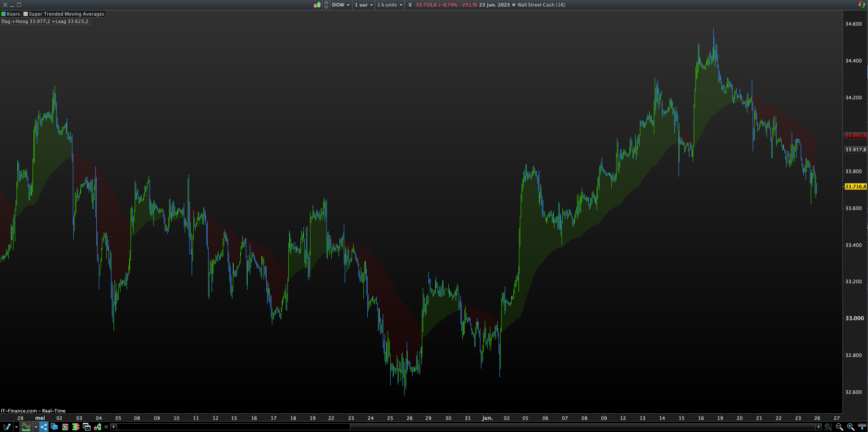Show the order book depth icon

[x=76, y=427]
